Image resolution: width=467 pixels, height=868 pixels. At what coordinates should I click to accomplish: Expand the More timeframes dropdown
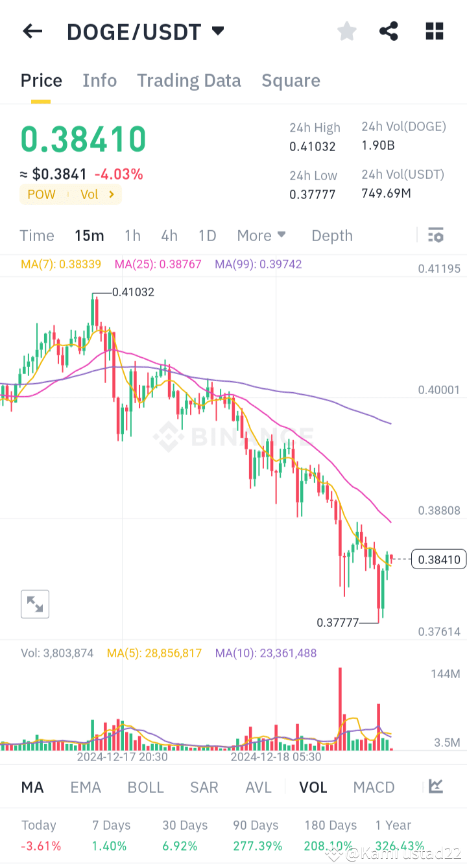pyautogui.click(x=261, y=235)
